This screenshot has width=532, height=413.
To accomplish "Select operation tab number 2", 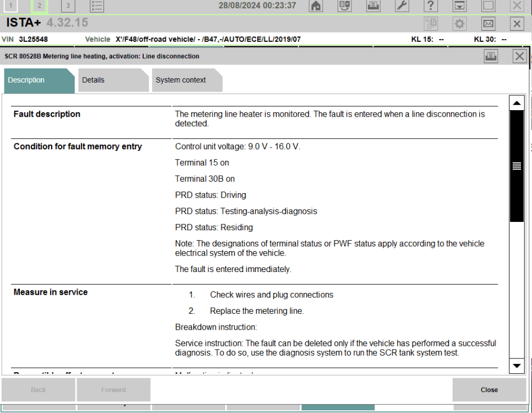I will point(39,6).
